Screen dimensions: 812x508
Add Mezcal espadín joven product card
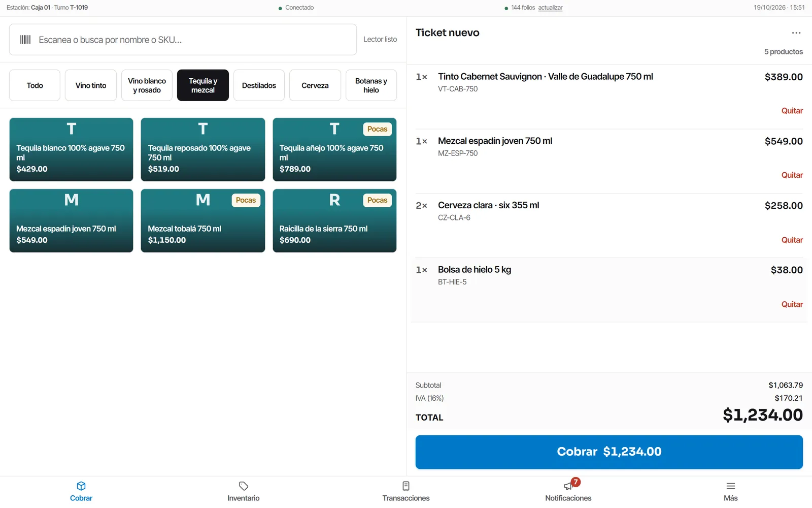pos(71,220)
